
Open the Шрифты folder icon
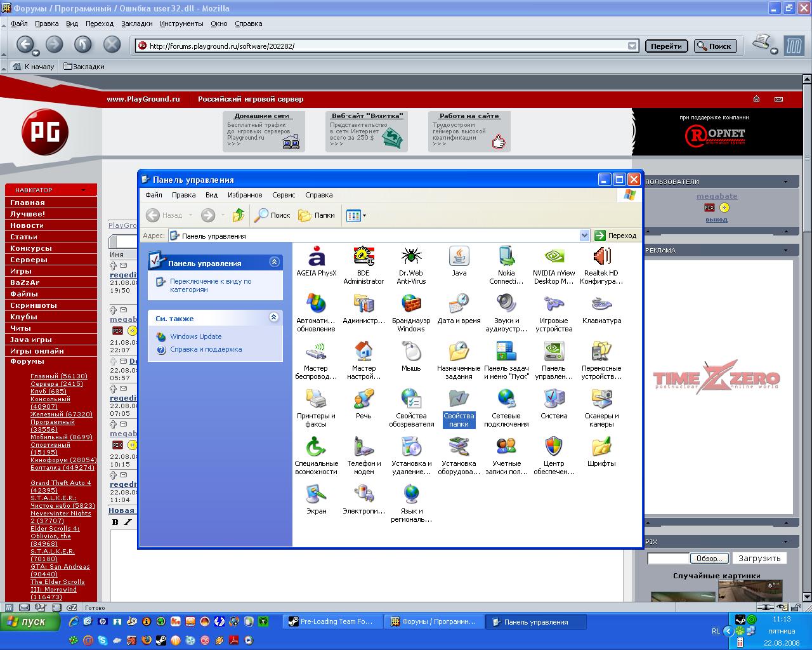pos(601,448)
